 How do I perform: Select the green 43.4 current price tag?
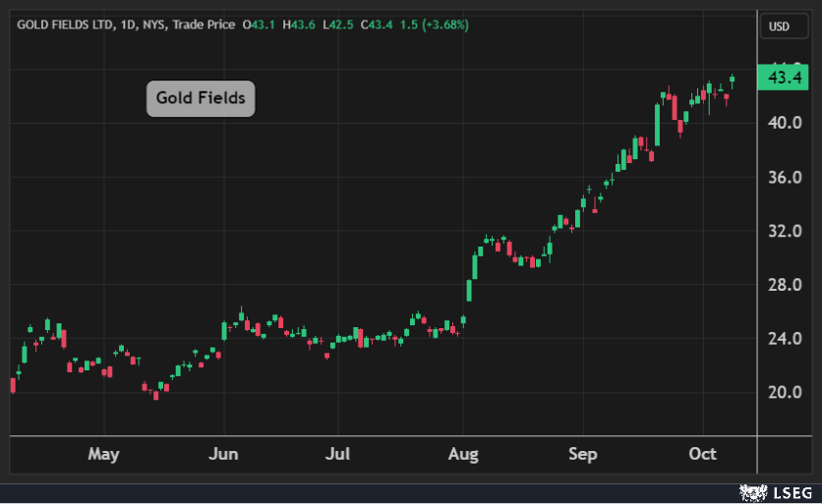pyautogui.click(x=784, y=78)
